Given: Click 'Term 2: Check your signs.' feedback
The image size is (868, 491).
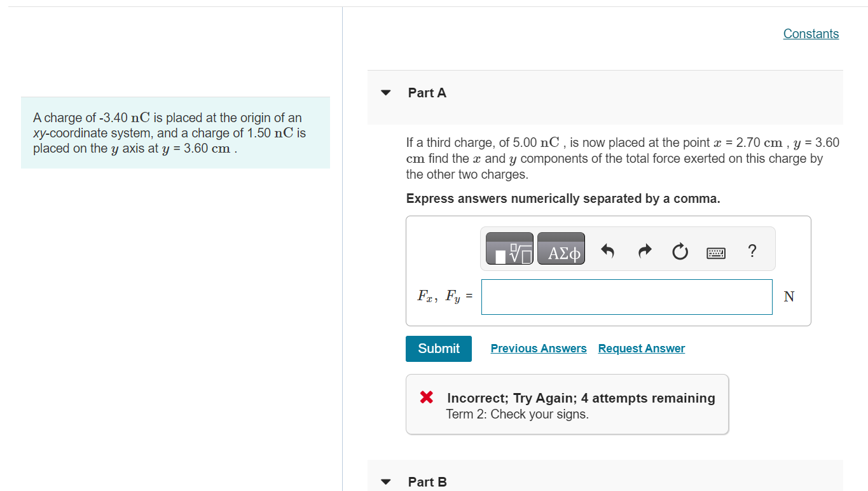Looking at the screenshot, I should [518, 414].
